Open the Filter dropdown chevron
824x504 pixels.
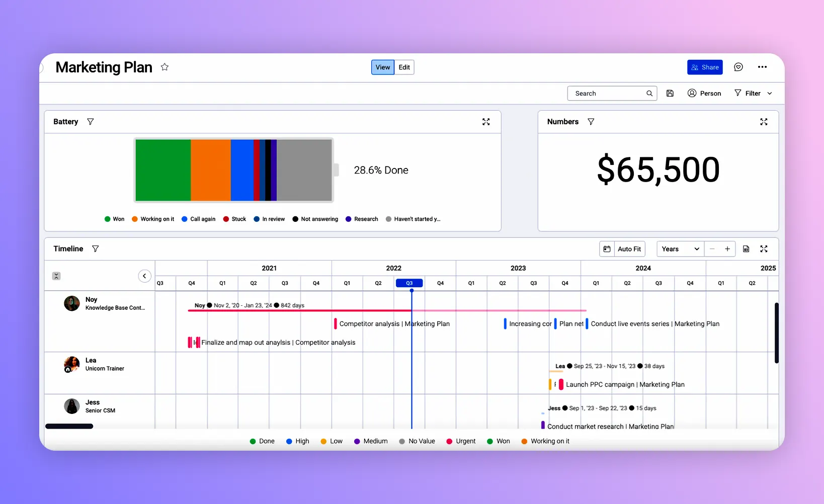point(771,93)
